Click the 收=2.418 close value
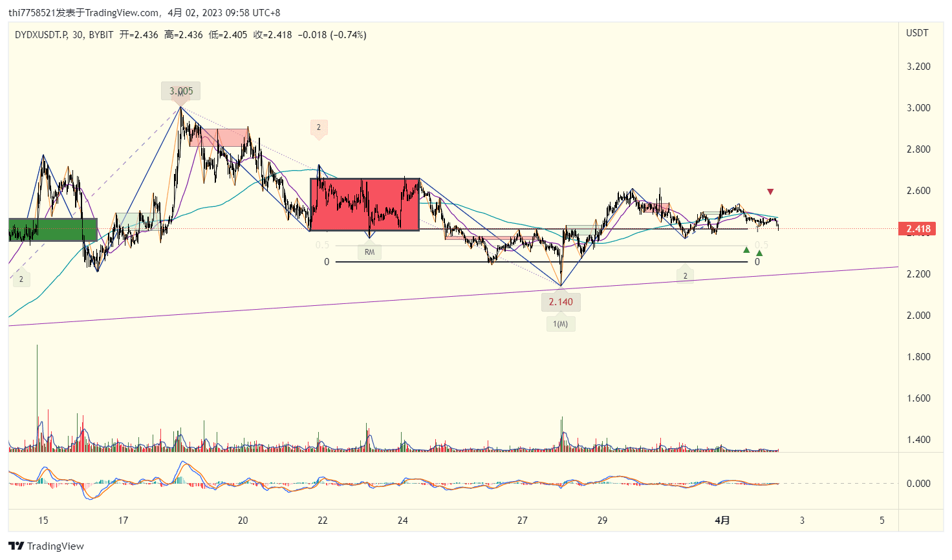 click(272, 35)
